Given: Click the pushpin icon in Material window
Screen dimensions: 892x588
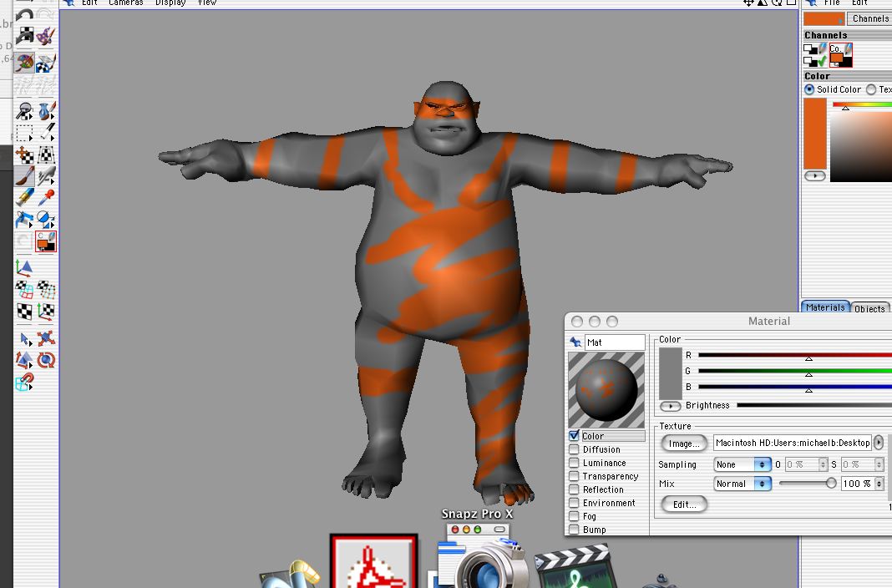Looking at the screenshot, I should (x=575, y=342).
